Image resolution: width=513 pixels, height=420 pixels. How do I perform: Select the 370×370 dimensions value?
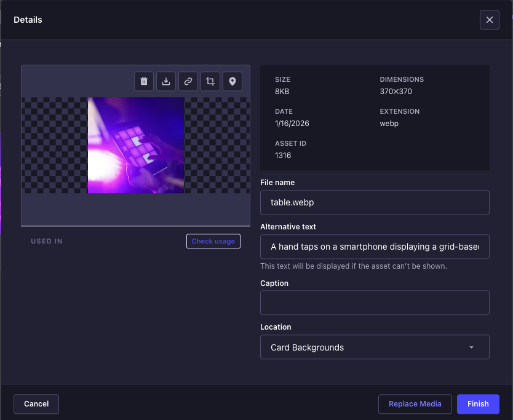coord(396,92)
